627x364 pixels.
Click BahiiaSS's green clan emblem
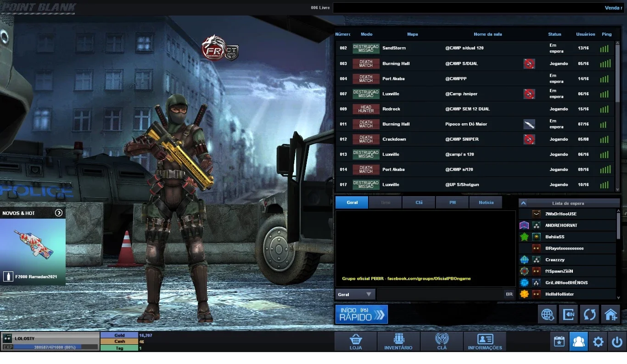click(x=524, y=237)
